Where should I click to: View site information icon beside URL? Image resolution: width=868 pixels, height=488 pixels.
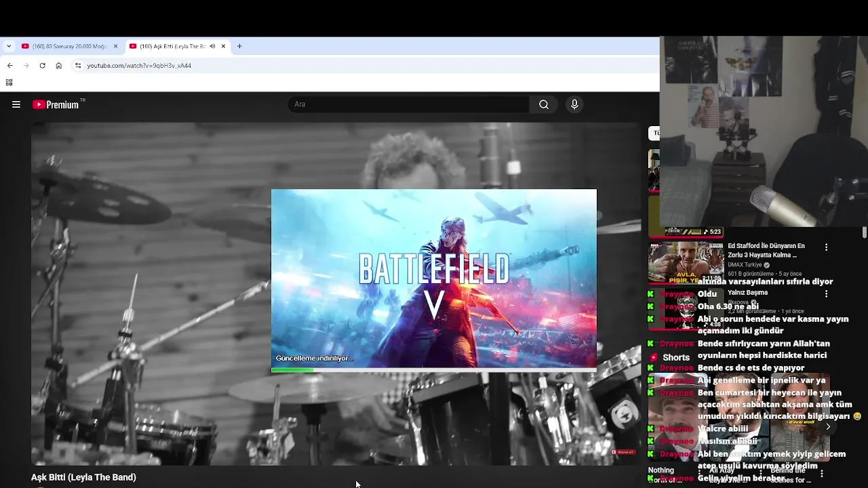click(78, 66)
